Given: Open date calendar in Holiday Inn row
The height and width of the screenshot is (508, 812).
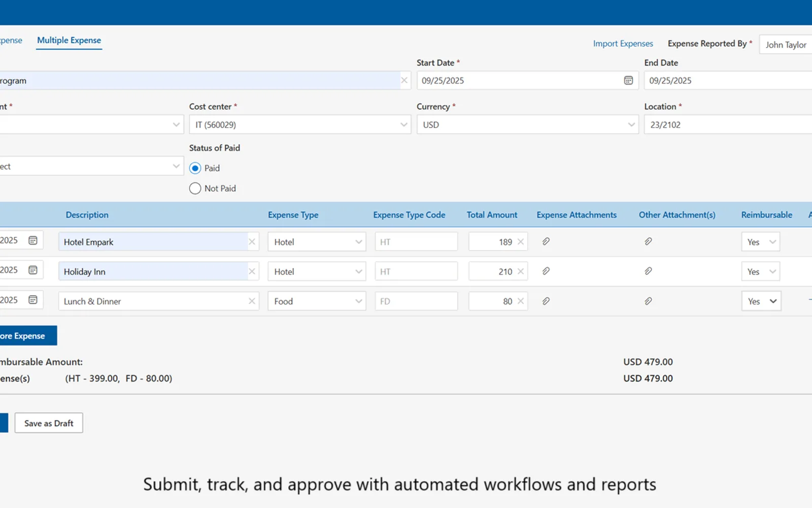Looking at the screenshot, I should tap(33, 270).
